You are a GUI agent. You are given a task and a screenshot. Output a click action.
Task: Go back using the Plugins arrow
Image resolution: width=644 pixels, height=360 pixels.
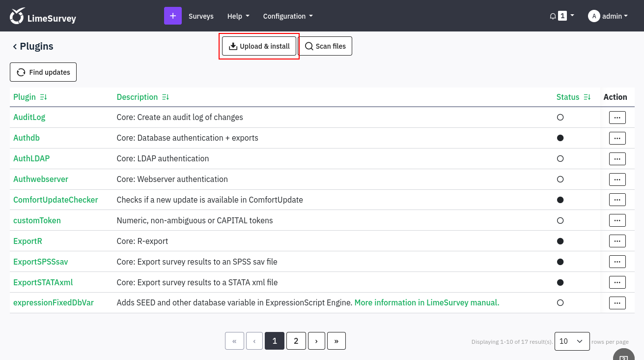(x=15, y=46)
